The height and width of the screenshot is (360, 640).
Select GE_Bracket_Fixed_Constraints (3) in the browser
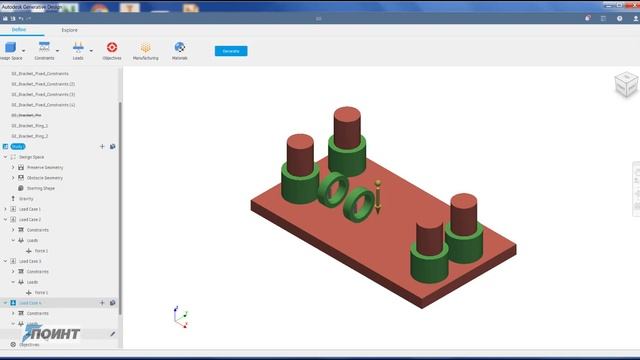pyautogui.click(x=43, y=94)
